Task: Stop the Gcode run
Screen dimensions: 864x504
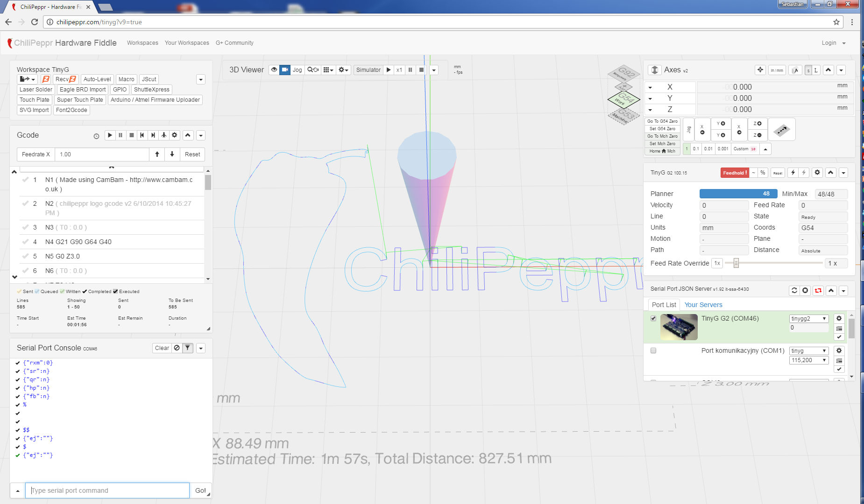Action: [132, 135]
